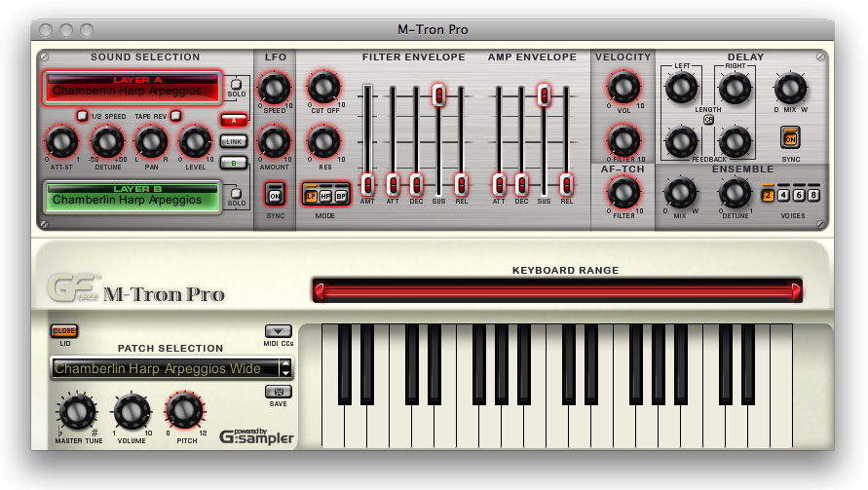Click the ATT-ST knob

pyautogui.click(x=62, y=142)
